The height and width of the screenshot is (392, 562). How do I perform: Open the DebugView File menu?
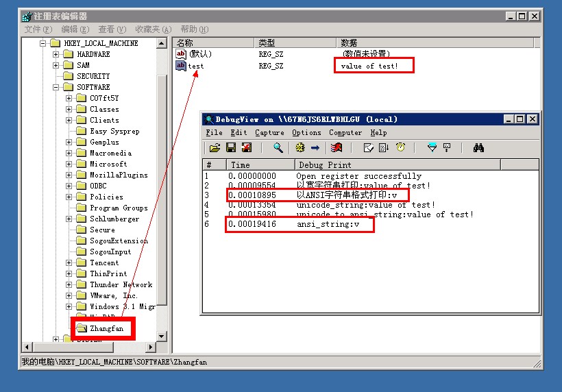coord(215,132)
